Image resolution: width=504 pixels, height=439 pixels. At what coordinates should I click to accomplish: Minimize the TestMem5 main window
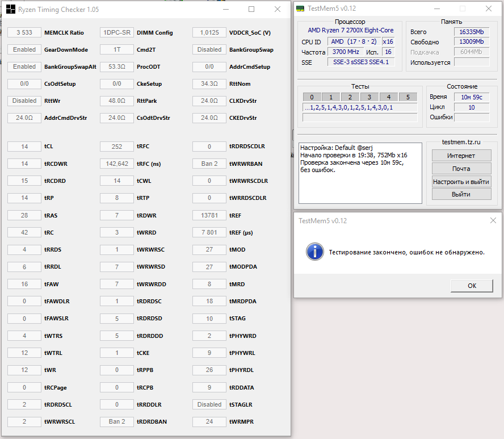pyautogui.click(x=437, y=9)
